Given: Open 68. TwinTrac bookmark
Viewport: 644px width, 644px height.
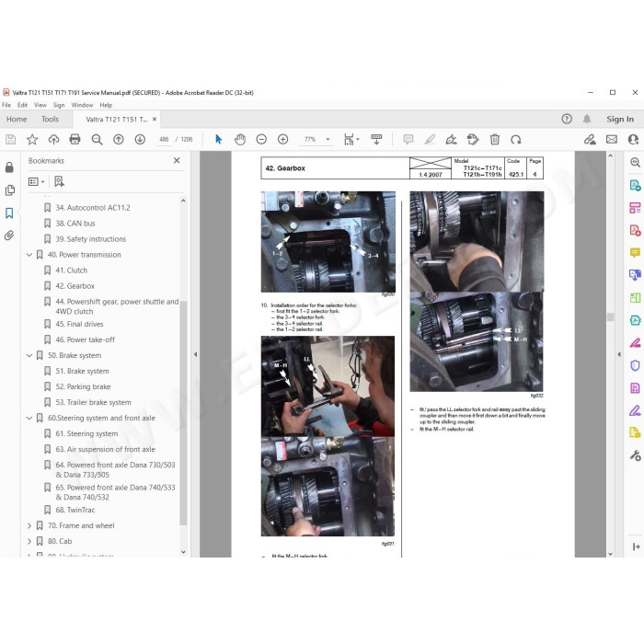Looking at the screenshot, I should (75, 510).
